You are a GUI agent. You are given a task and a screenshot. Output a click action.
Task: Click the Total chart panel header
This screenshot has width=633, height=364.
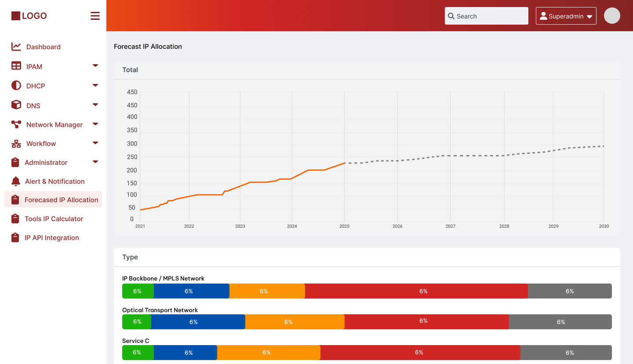pyautogui.click(x=367, y=70)
